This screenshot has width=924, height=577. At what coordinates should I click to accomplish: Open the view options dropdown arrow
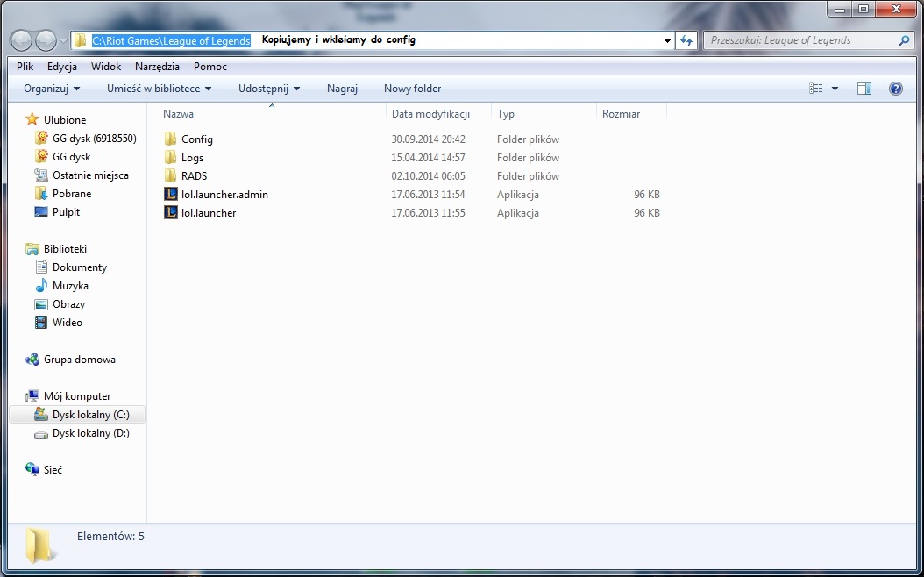(x=835, y=89)
